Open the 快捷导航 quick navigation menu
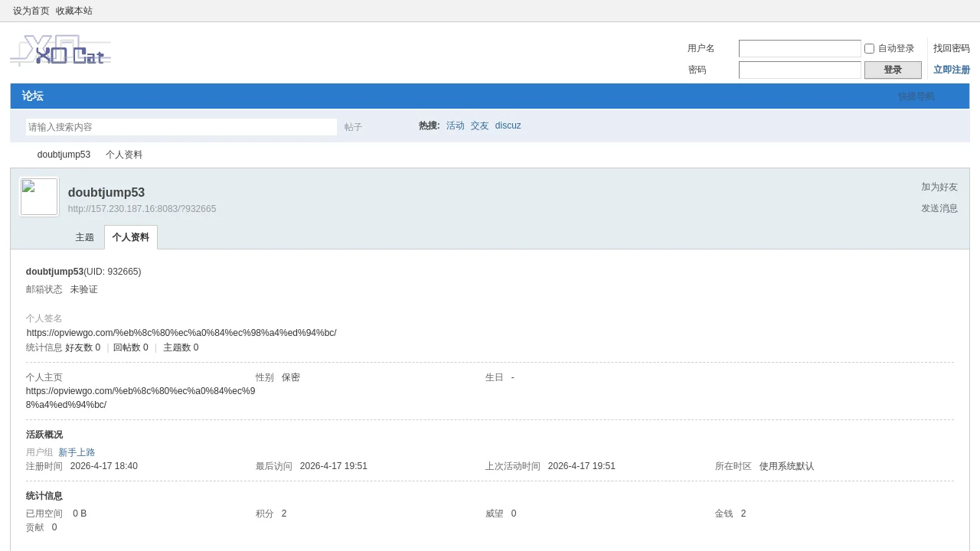This screenshot has width=980, height=551. click(x=916, y=96)
